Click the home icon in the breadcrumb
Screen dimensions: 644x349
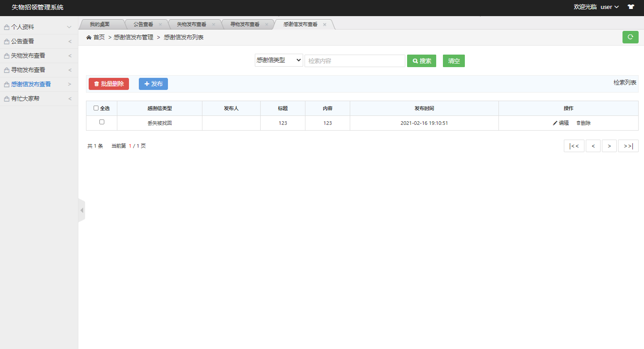88,37
